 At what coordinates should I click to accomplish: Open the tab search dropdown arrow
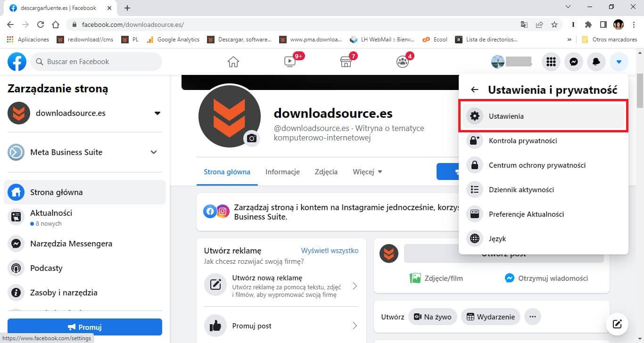point(567,7)
